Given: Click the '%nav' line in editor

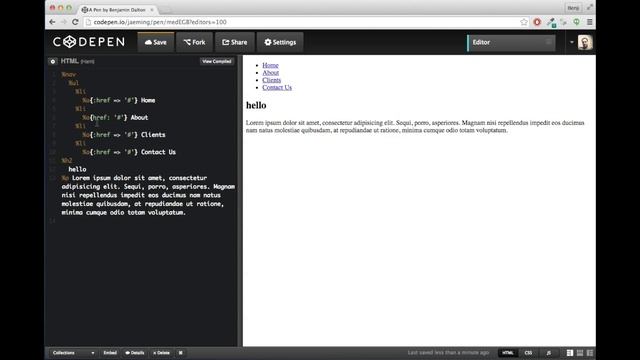Looking at the screenshot, I should click(x=69, y=74).
